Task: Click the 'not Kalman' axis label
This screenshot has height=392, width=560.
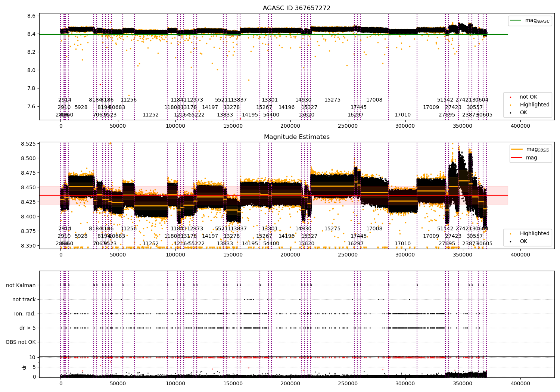Action: coord(21,286)
